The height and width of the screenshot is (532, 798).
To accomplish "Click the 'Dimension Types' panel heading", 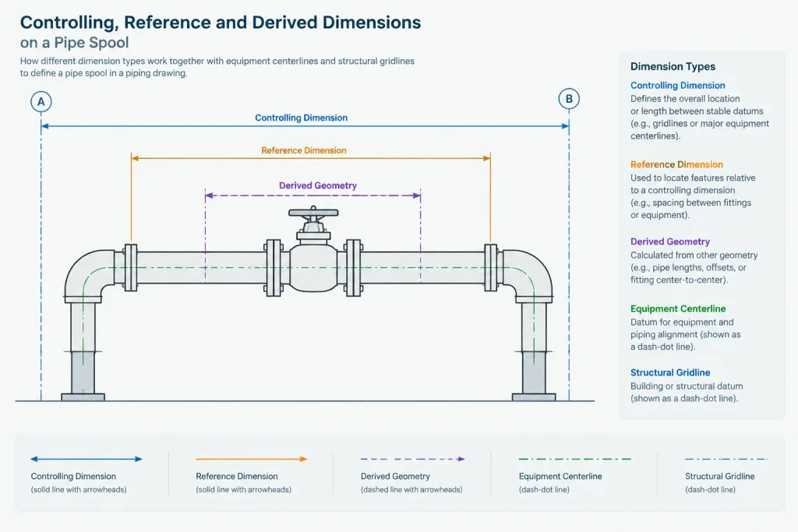I will click(673, 67).
